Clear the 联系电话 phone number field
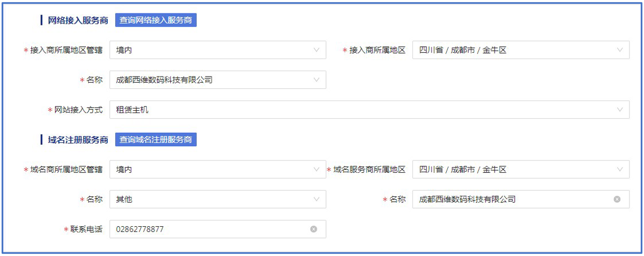The image size is (644, 256). 314,229
